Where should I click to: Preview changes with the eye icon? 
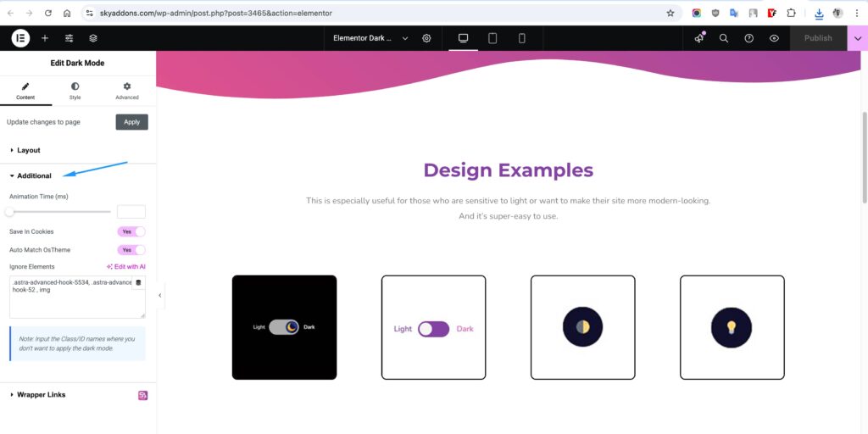point(775,38)
